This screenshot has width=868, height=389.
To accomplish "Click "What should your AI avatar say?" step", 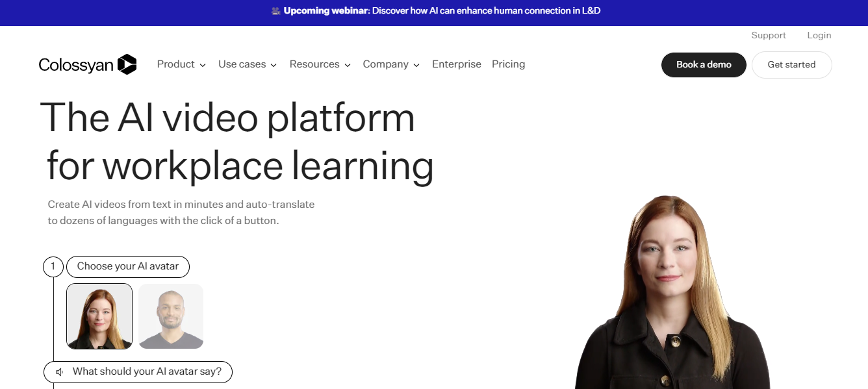I will pos(138,372).
